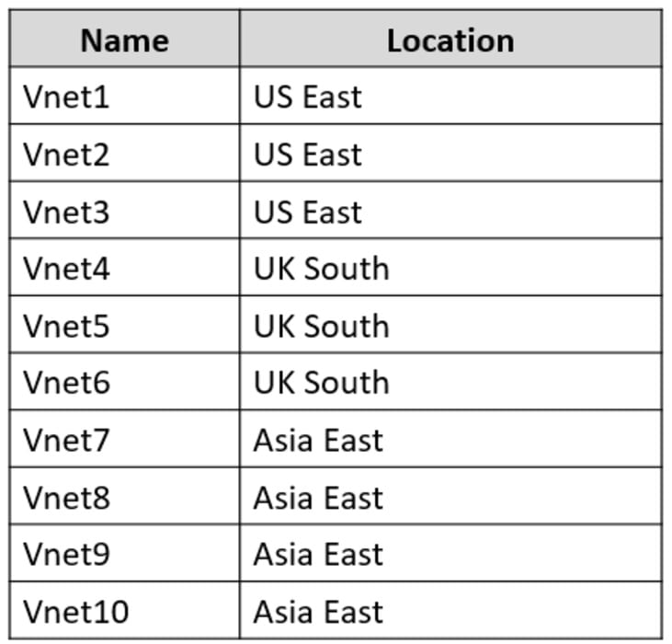672x644 pixels.
Task: Select the Vnet6 name cell
Action: tap(66, 383)
